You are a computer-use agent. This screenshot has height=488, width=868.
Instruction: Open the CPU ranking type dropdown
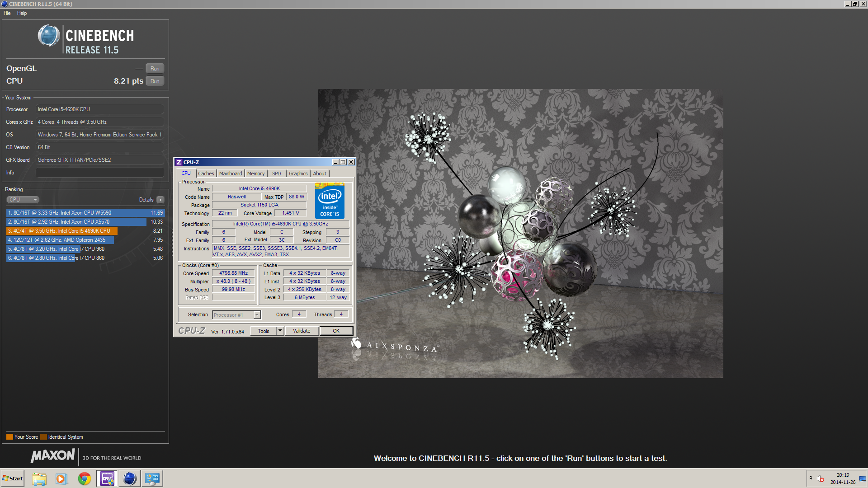pos(23,200)
